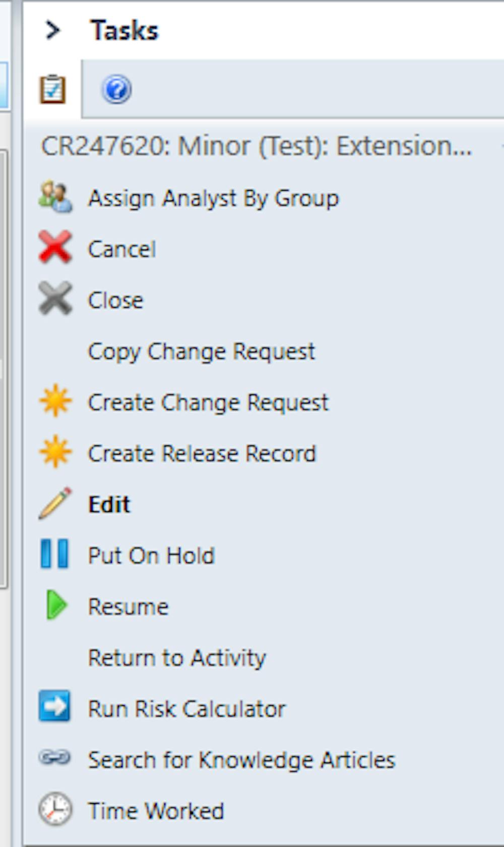Click the blue Put On Hold icon
Image resolution: width=504 pixels, height=847 pixels.
(54, 554)
